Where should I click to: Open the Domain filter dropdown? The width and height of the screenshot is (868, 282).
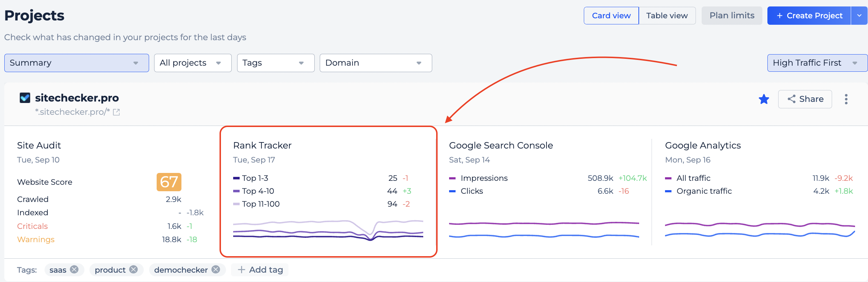point(376,63)
